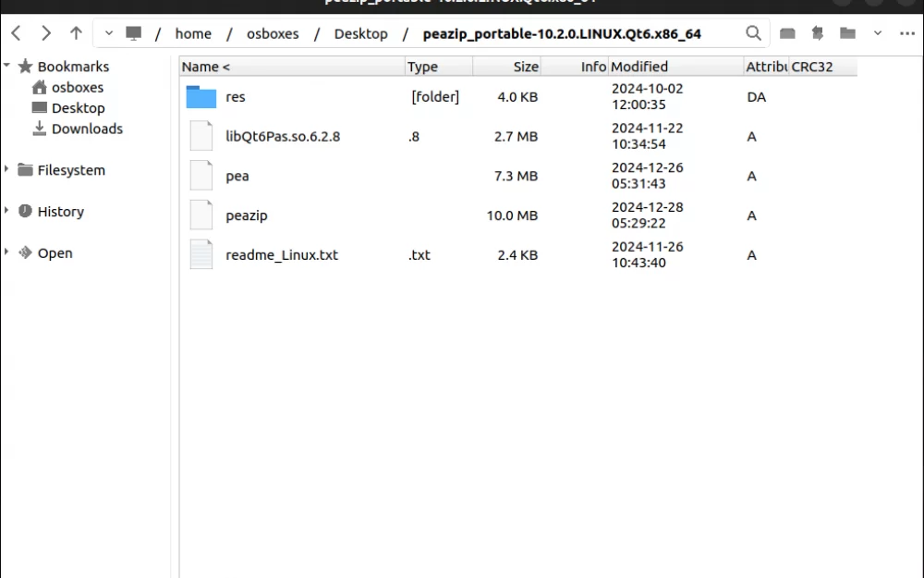Click the 2024-10-02 modified date cell
The width and height of the screenshot is (924, 578).
647,97
